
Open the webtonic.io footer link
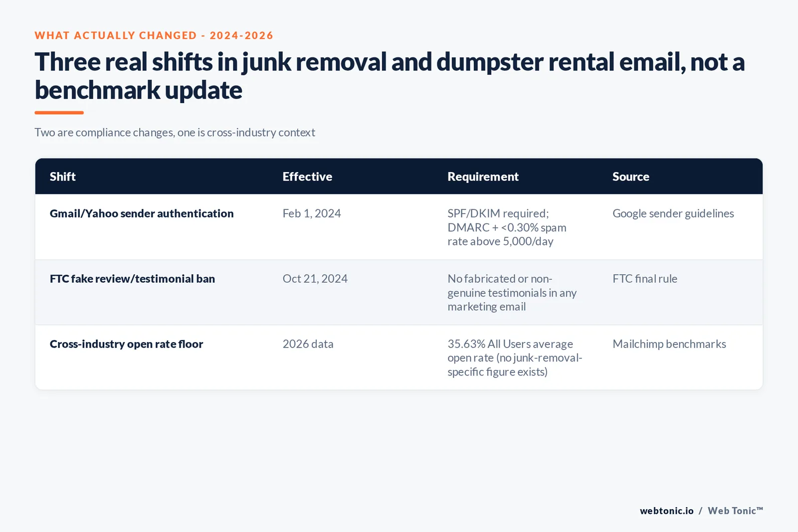point(667,511)
